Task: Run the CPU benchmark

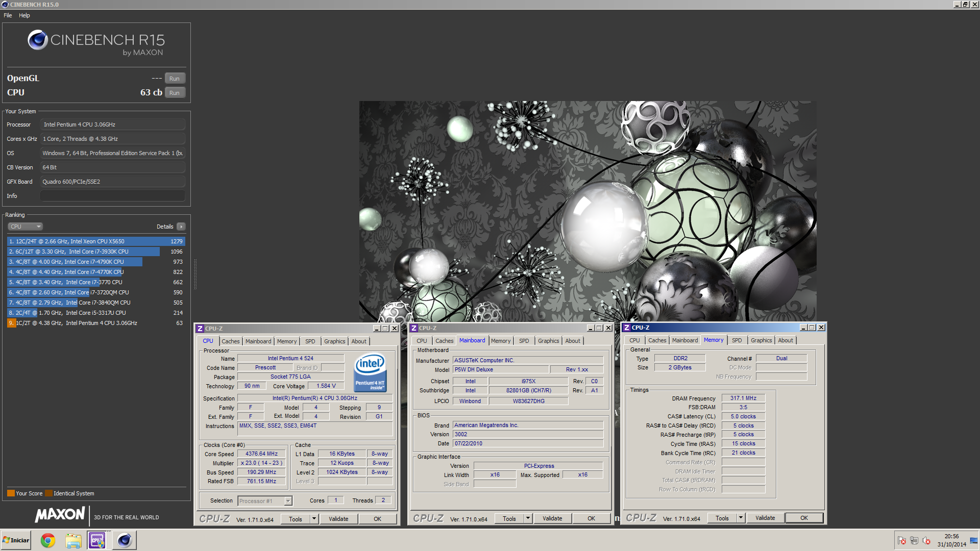Action: 175,93
